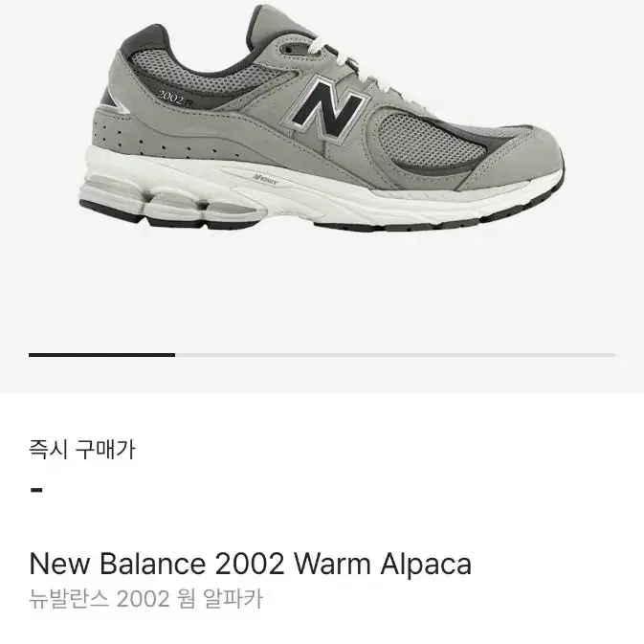The image size is (644, 644).
Task: Click the light gray part of carousel indicator
Action: pos(395,355)
